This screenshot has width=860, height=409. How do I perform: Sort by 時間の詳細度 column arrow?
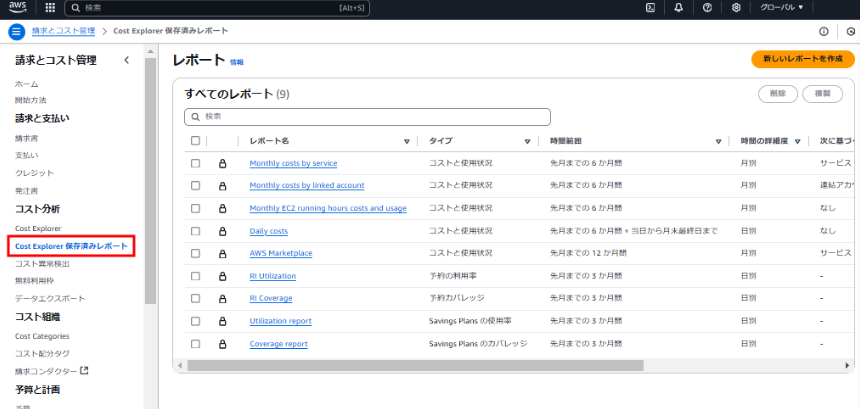pos(797,141)
